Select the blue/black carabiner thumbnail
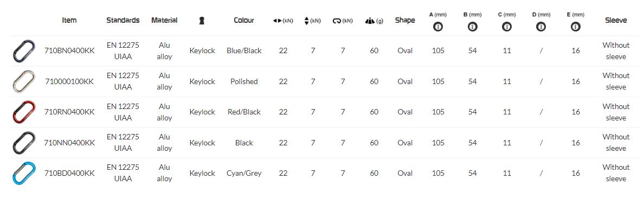Screen dimensions: 644x198 (x=24, y=51)
